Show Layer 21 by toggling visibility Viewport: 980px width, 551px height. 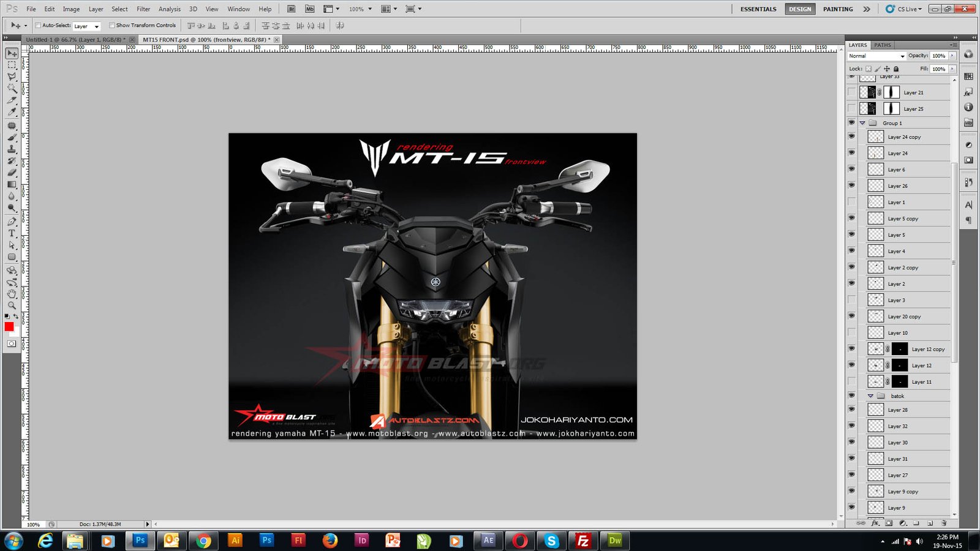click(851, 92)
